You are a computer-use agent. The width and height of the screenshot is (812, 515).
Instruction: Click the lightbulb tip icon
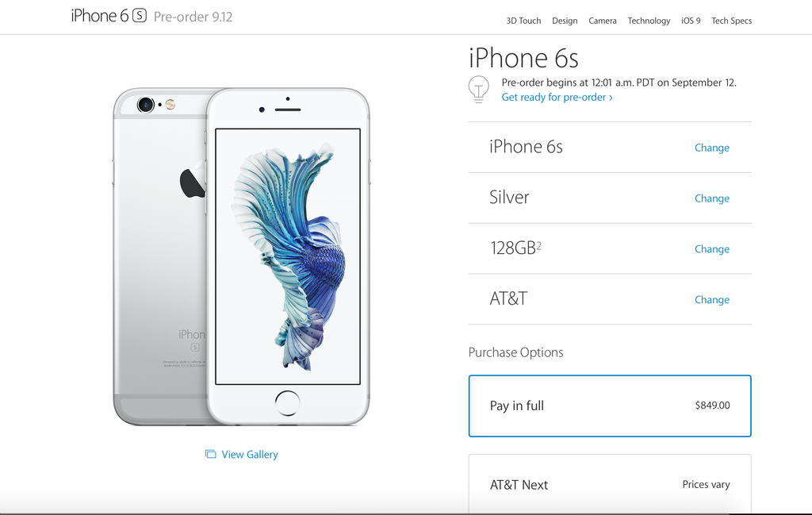coord(478,90)
